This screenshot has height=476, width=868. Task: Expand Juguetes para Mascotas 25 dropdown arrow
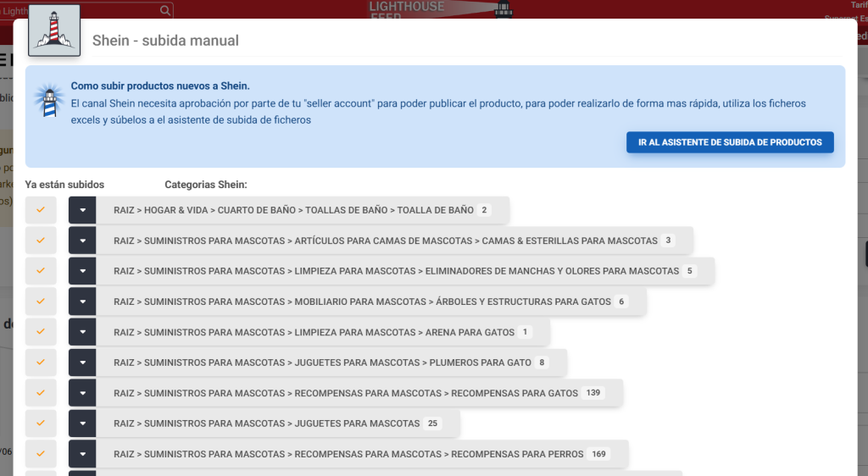coord(82,423)
